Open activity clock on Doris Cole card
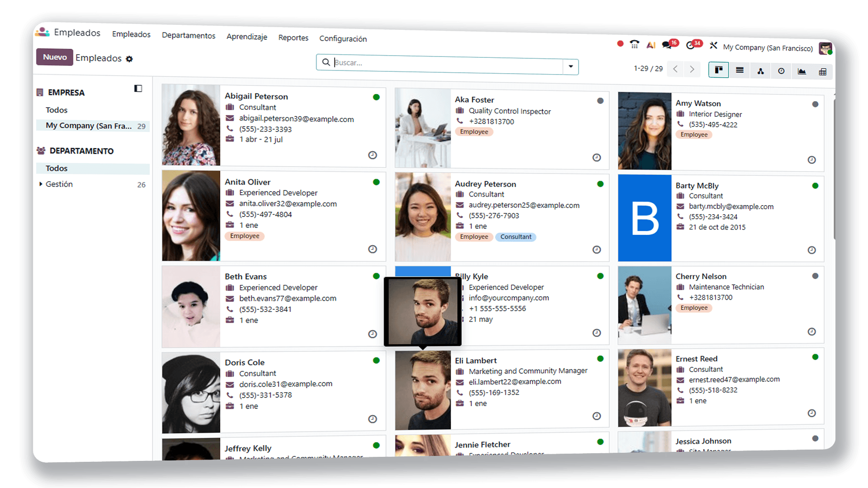This screenshot has width=868, height=488. point(373,419)
